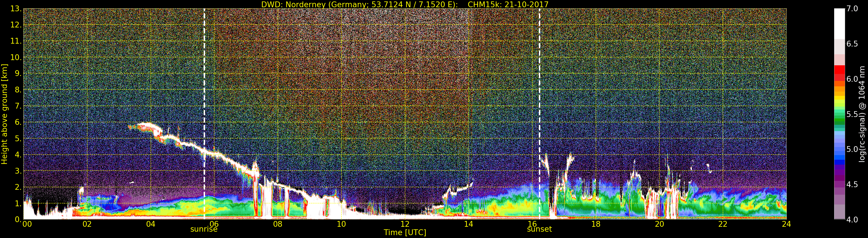
Task: Click the height tick label '9.'
Action: (18, 73)
